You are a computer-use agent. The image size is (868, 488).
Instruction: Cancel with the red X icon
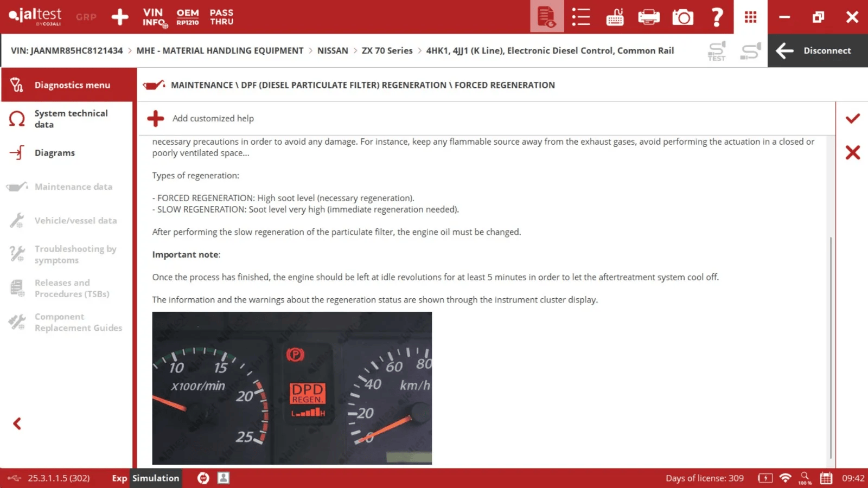tap(853, 152)
